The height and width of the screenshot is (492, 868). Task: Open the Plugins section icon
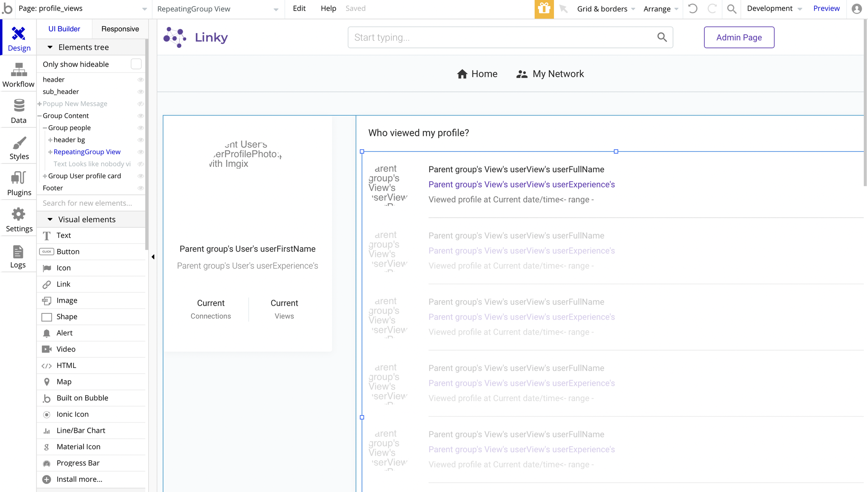tap(19, 178)
